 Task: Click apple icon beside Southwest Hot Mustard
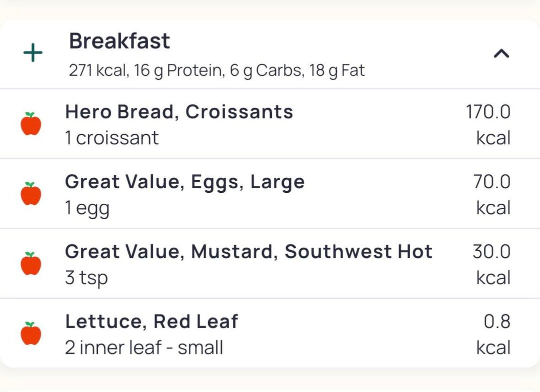[x=31, y=264]
